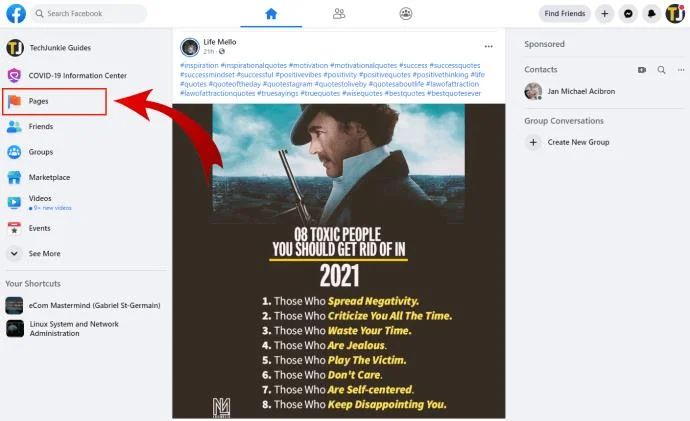Image resolution: width=690 pixels, height=421 pixels.
Task: Open Pages in left sidebar
Action: (55, 101)
